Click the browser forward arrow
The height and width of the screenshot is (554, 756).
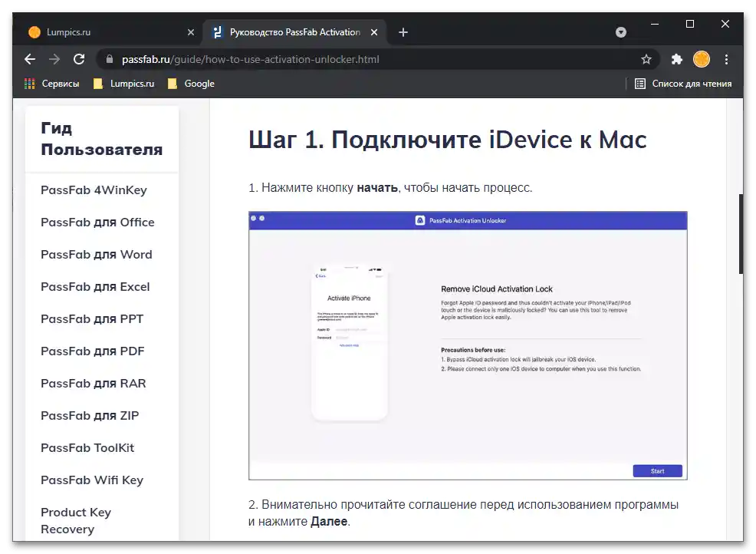pos(54,59)
